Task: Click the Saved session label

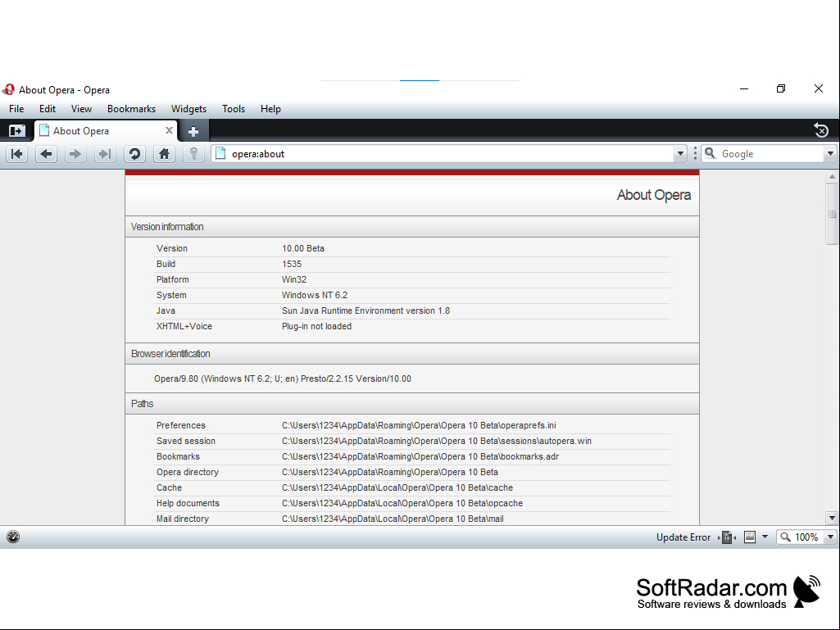Action: pos(186,441)
